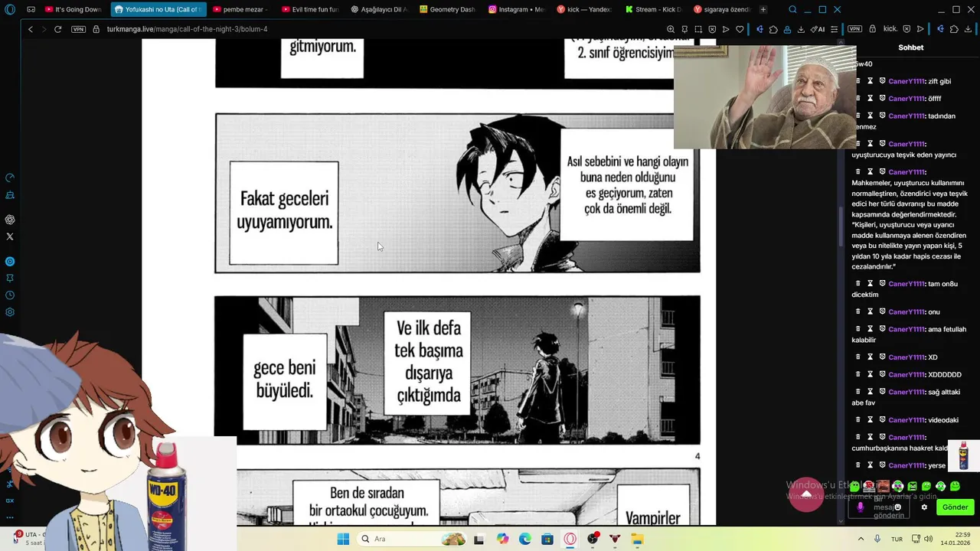Switch to the Geometry Dash tab
The width and height of the screenshot is (980, 551).
tap(447, 10)
